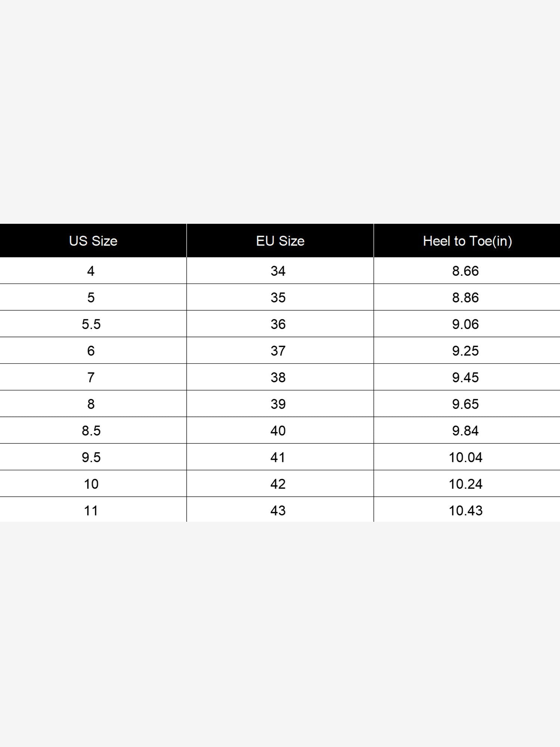Click EU size 42 cell

tap(280, 484)
